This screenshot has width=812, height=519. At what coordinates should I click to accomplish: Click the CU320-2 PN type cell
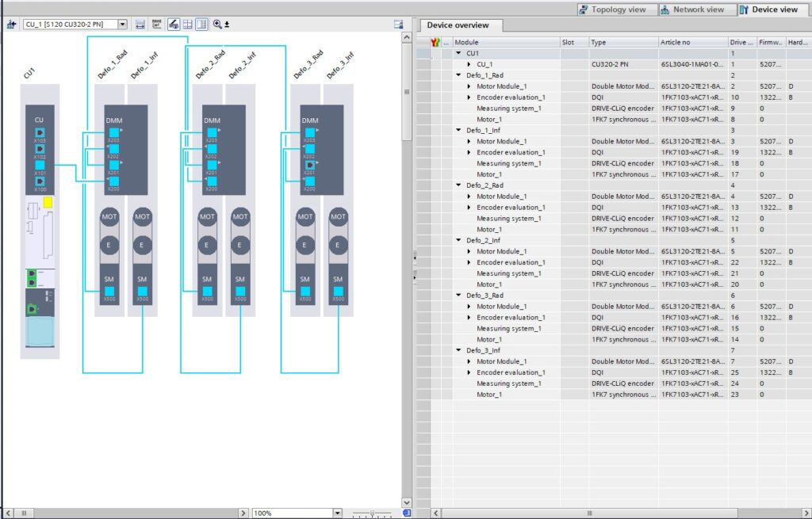pyautogui.click(x=623, y=64)
